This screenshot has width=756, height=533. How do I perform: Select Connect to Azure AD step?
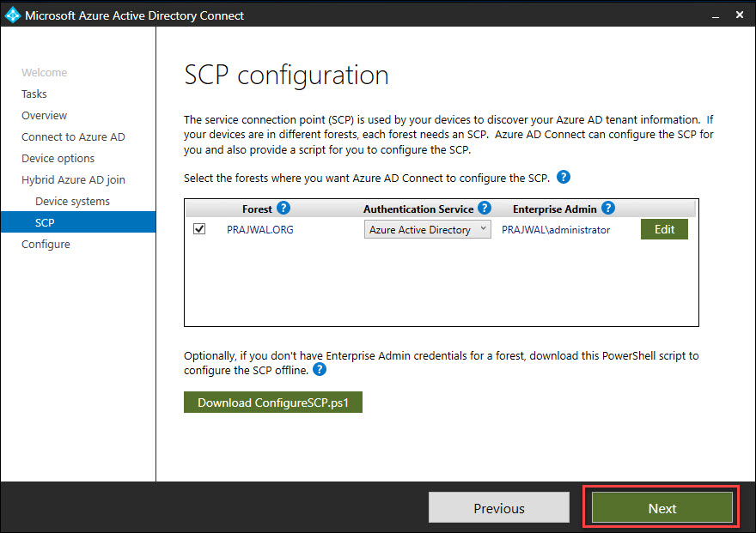pos(73,136)
